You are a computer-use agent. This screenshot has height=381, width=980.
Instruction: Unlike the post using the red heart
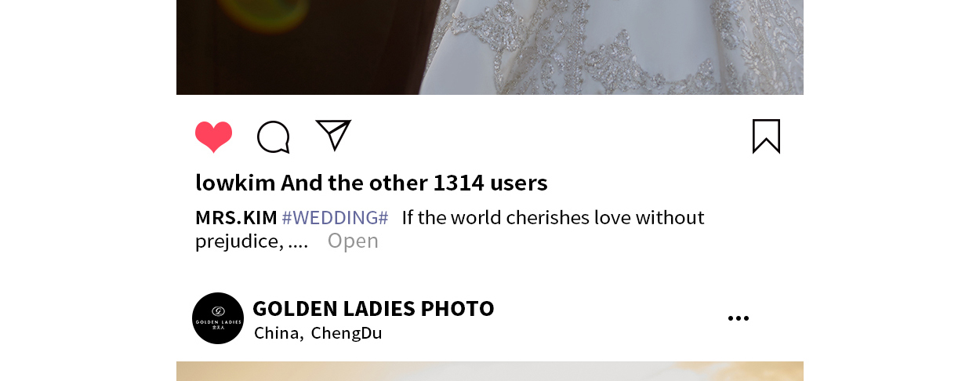213,137
